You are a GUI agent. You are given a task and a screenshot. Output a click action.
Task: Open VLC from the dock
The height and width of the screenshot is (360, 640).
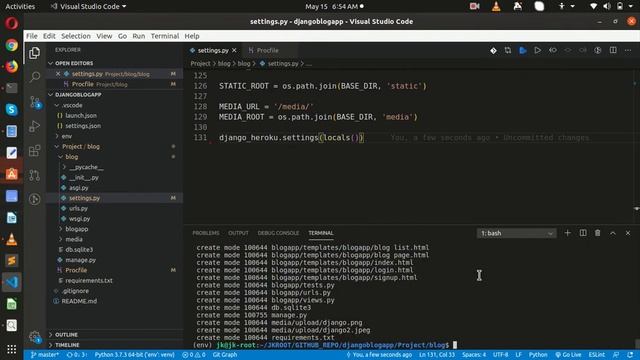pos(11,239)
